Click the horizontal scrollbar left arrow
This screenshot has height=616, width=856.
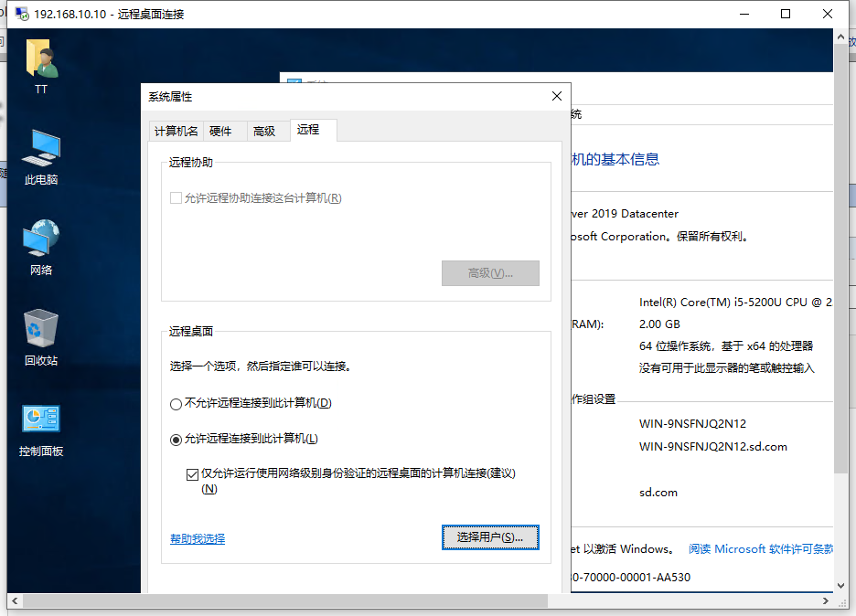click(x=15, y=601)
